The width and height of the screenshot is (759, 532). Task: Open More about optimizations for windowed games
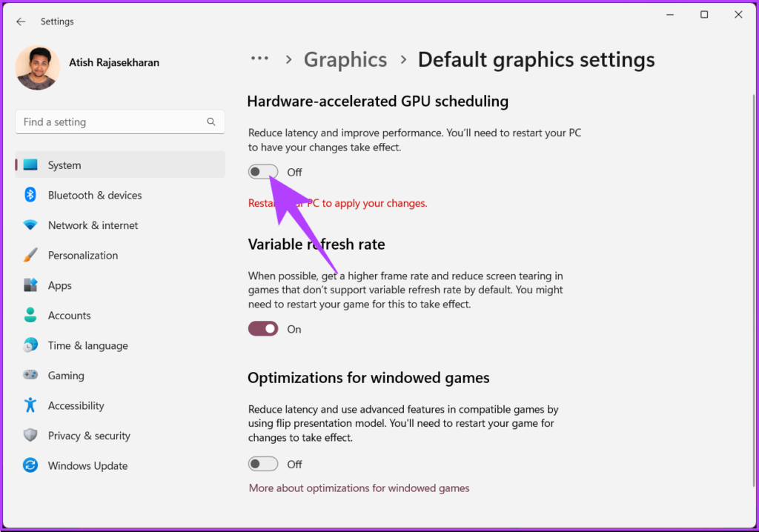point(359,488)
